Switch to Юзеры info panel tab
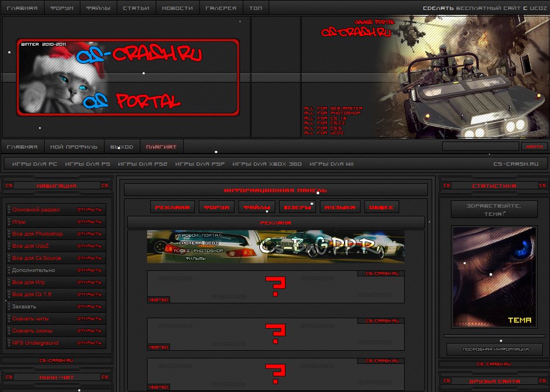 pos(297,207)
